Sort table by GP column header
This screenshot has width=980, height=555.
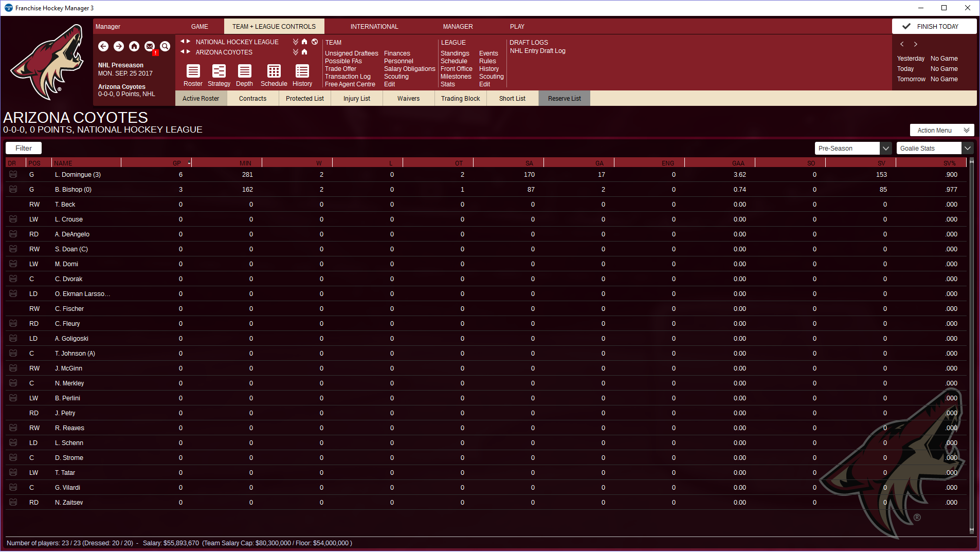point(156,163)
